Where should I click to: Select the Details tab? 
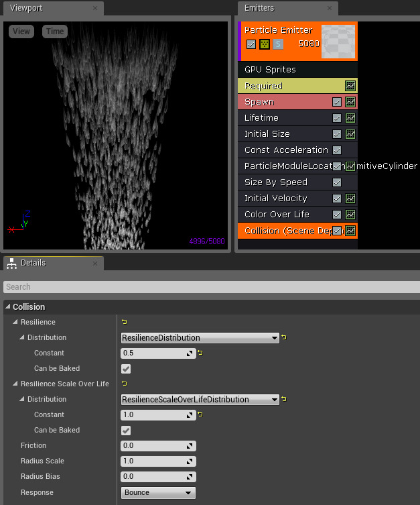pyautogui.click(x=32, y=263)
